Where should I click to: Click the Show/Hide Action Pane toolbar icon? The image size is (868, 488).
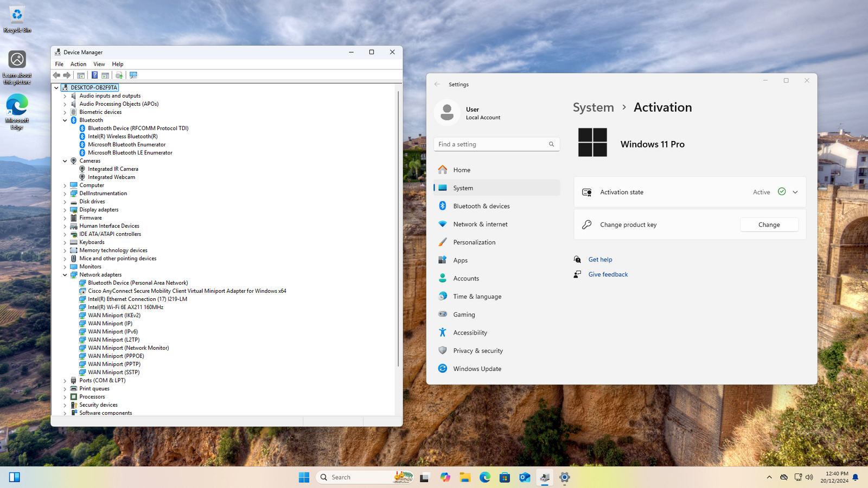click(105, 75)
